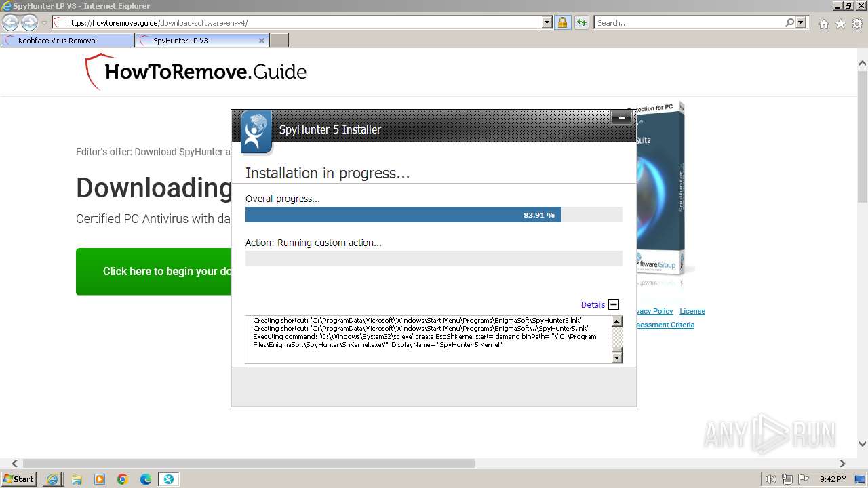Click the volume speaker tray icon
The image size is (868, 488).
[771, 479]
